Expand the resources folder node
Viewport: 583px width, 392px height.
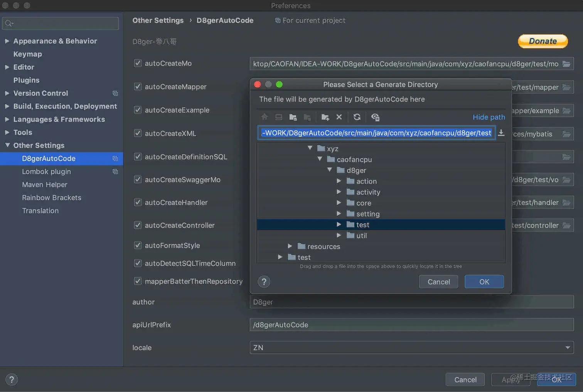[x=290, y=246]
